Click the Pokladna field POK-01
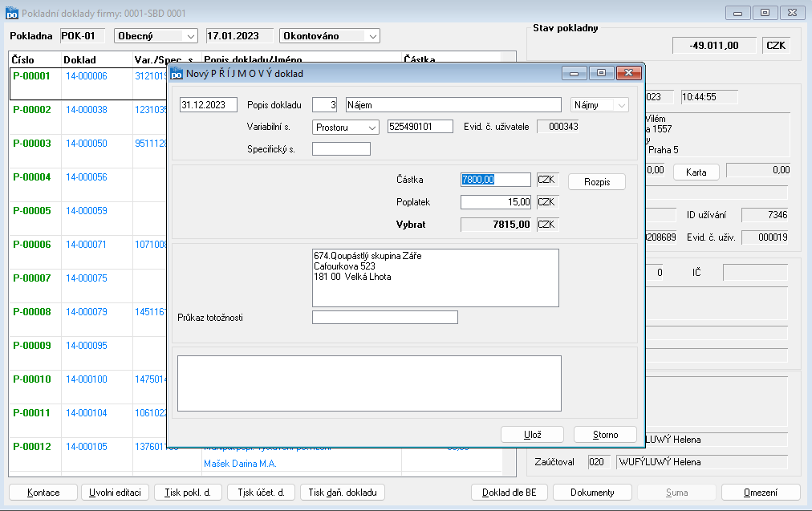This screenshot has width=812, height=511. coord(83,36)
